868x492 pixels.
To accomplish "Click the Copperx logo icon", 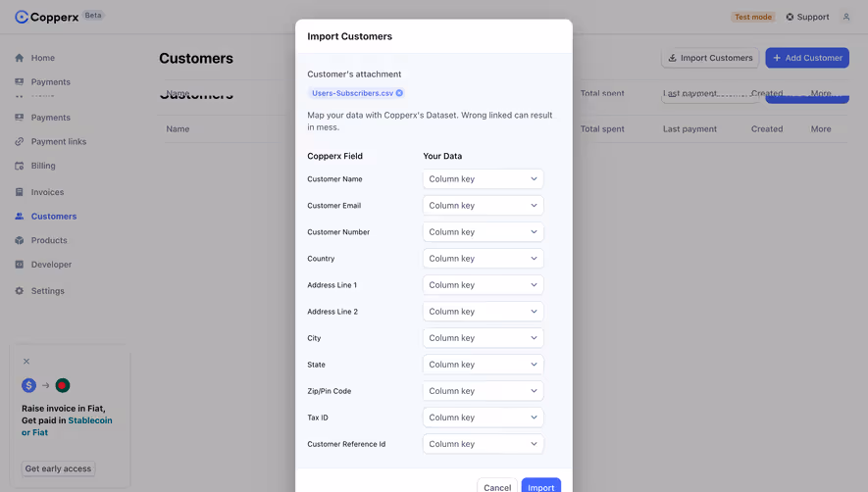I will point(22,18).
